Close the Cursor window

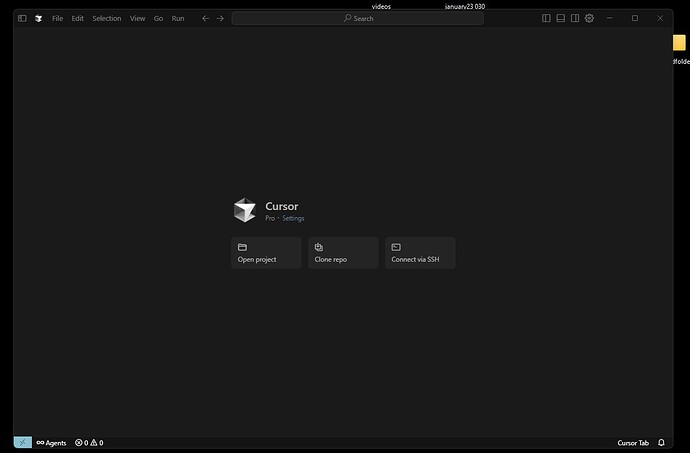pos(660,18)
